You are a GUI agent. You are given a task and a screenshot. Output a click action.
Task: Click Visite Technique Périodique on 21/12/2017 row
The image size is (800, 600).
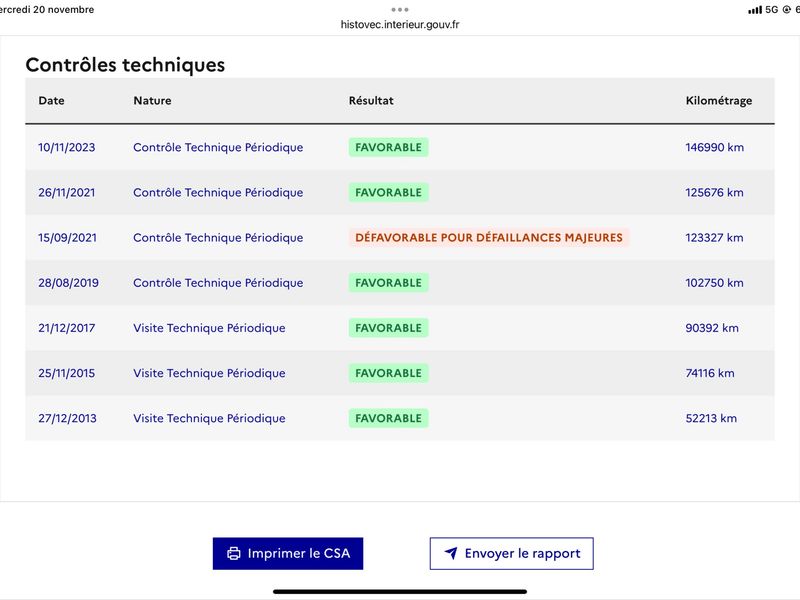pos(209,328)
